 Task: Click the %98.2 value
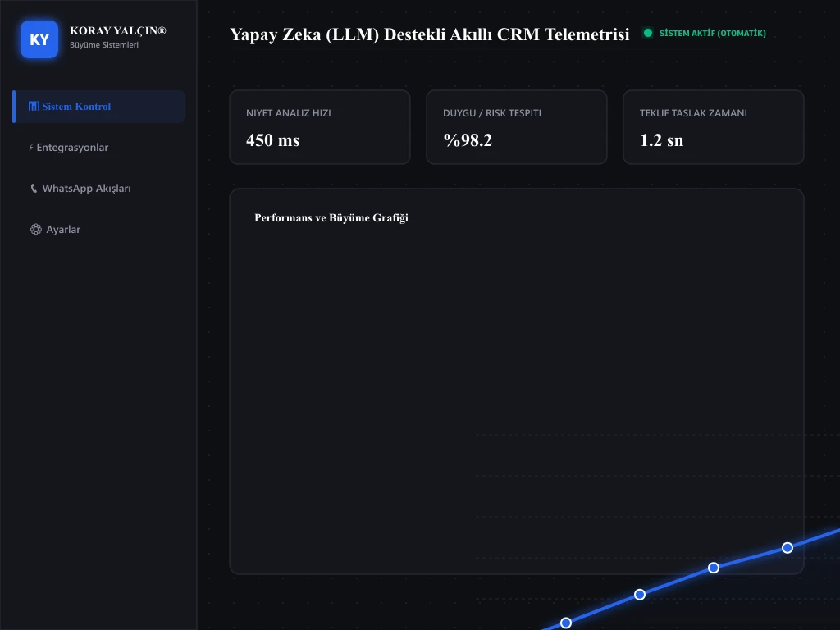click(468, 140)
